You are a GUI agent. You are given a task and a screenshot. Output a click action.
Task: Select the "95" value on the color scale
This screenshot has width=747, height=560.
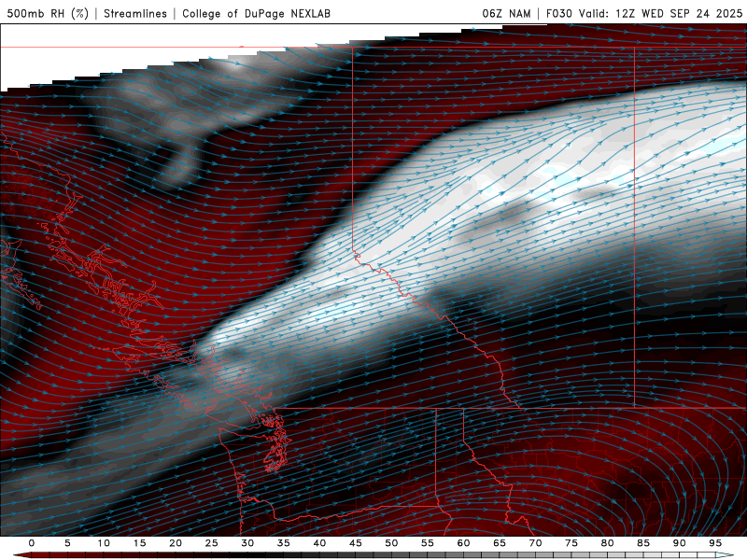pos(715,543)
